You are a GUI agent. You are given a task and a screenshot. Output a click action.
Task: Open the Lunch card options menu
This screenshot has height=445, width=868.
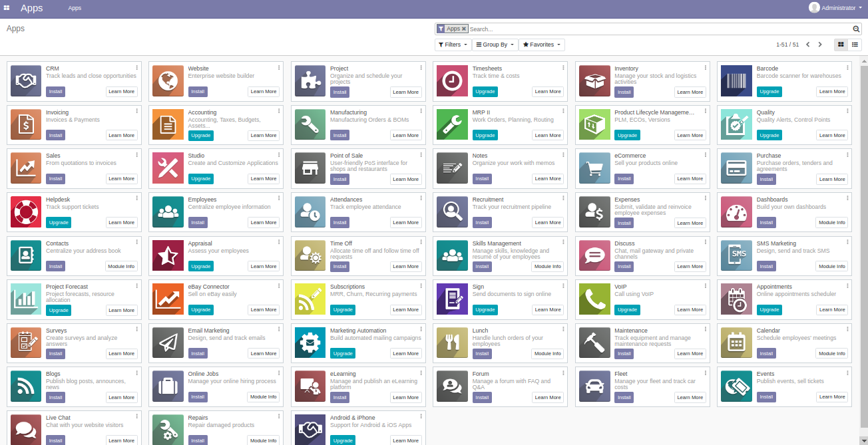tap(563, 329)
